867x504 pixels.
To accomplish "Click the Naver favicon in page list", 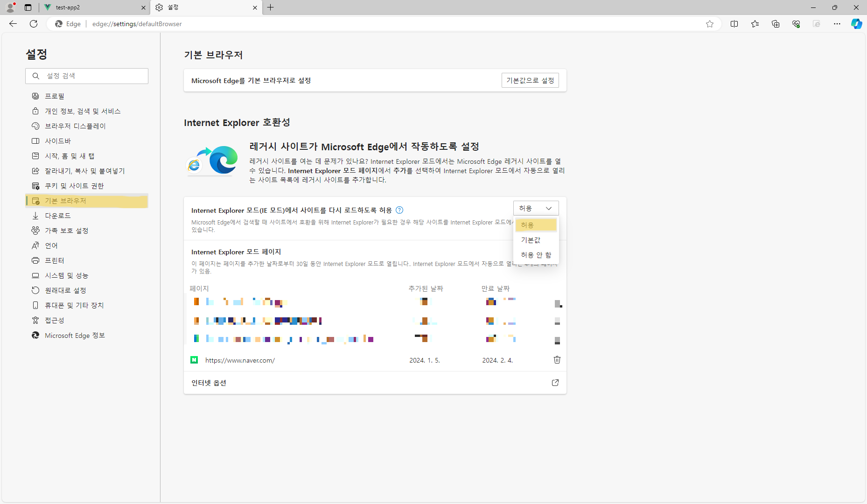I will (x=194, y=360).
